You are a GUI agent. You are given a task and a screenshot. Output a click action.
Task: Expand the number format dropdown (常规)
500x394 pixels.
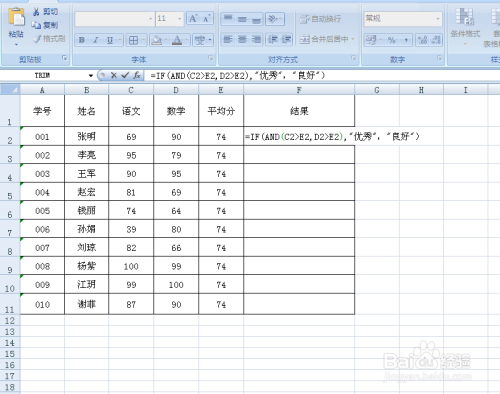tap(438, 19)
